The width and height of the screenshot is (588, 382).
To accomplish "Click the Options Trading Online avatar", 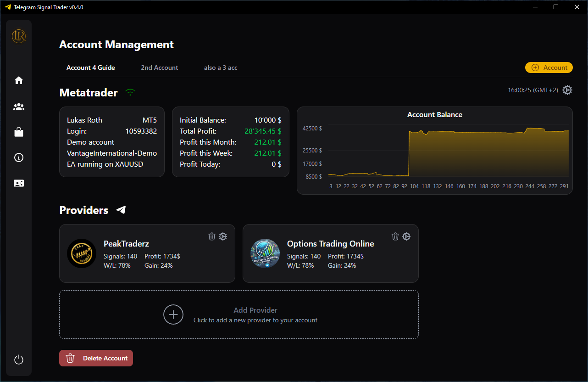I will [x=265, y=253].
